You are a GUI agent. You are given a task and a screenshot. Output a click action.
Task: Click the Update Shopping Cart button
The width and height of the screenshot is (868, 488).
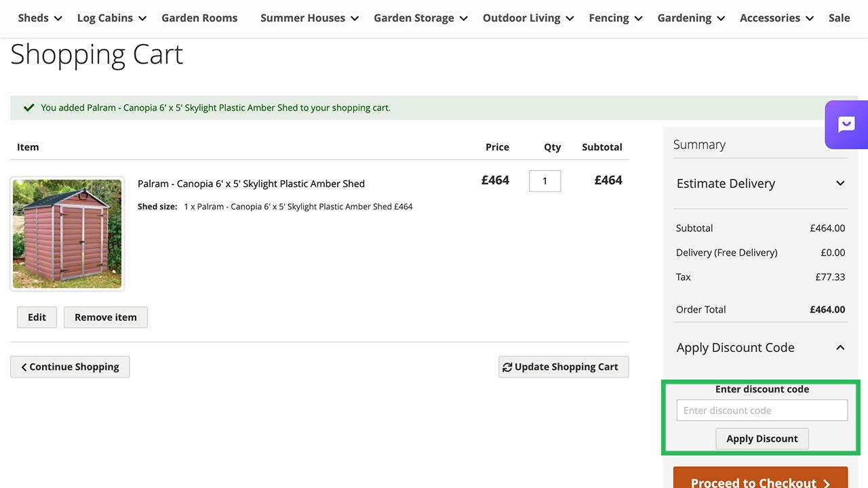[x=564, y=367]
